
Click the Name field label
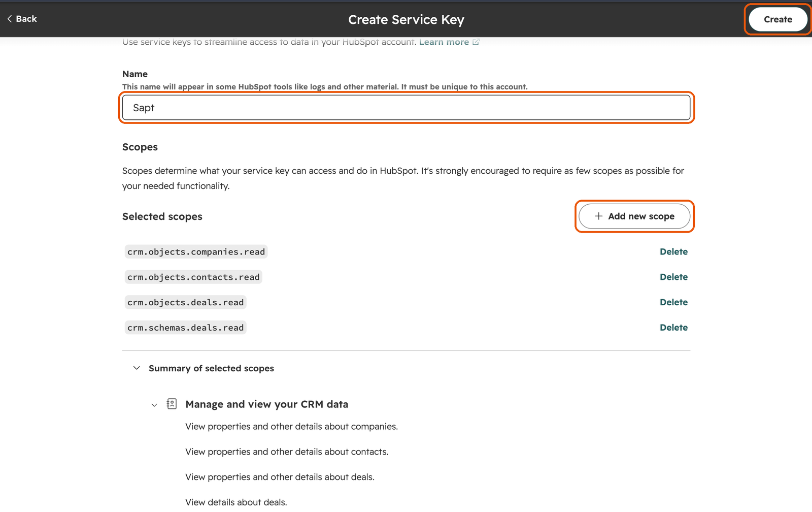pos(135,74)
